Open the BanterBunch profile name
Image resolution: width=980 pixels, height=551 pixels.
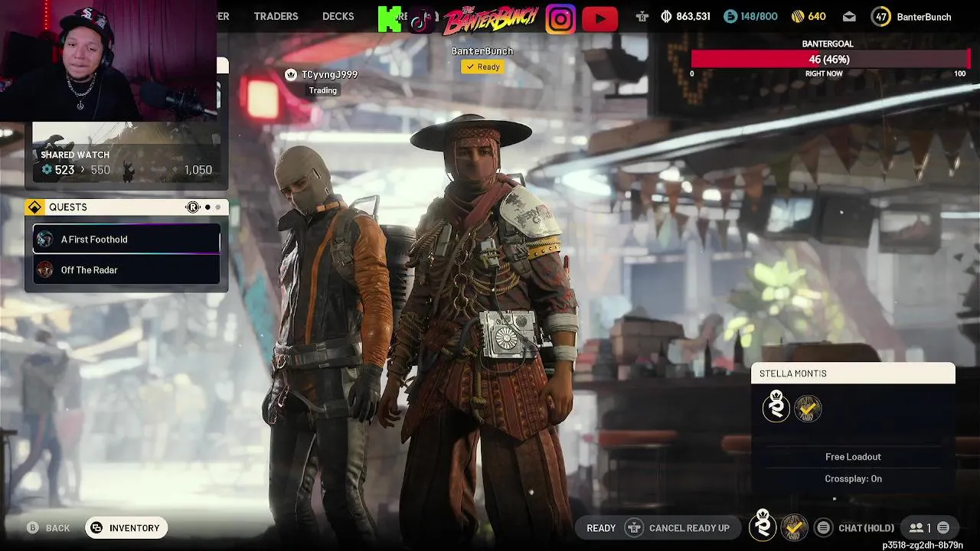(924, 17)
